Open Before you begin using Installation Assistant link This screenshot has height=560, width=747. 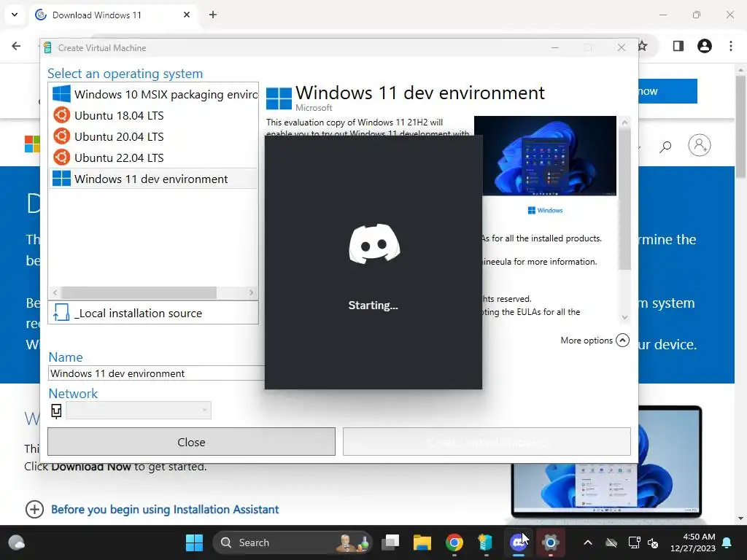click(x=165, y=510)
